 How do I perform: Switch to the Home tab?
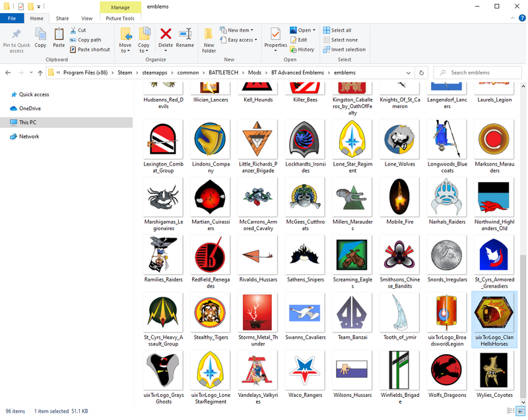(37, 18)
